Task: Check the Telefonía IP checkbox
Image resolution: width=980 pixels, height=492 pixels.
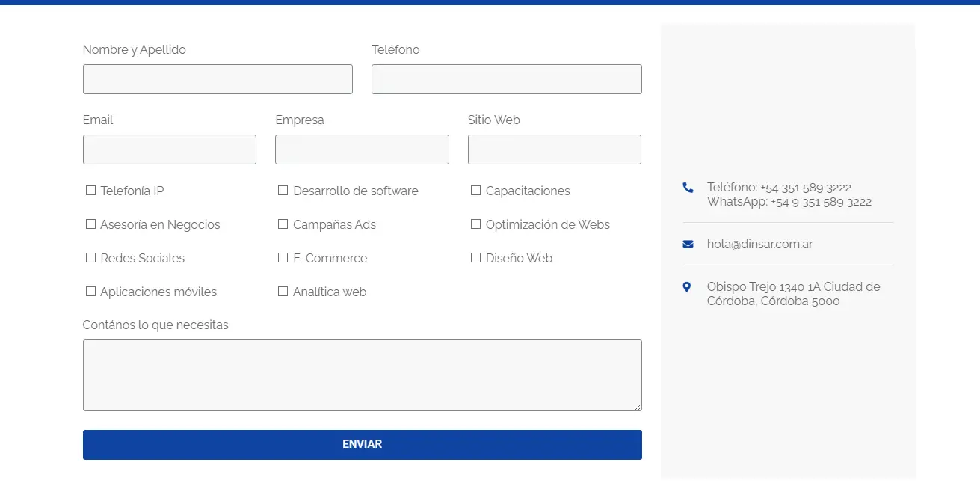Action: 91,191
